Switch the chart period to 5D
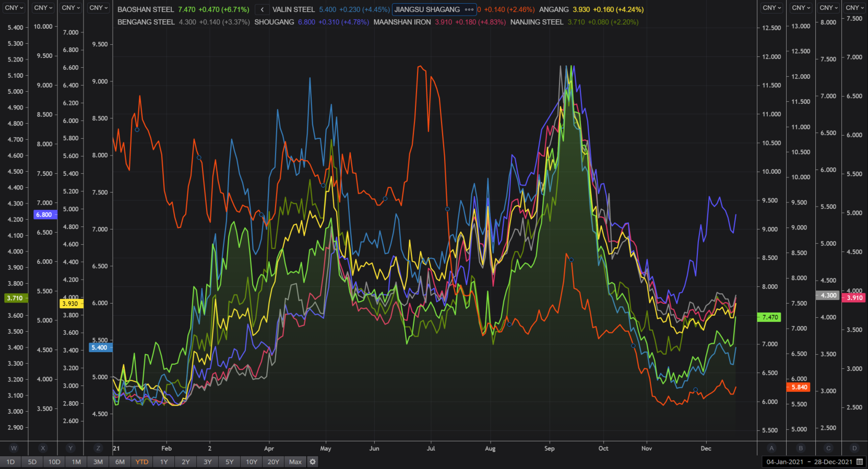Viewport: 868px width, 469px height. (x=32, y=462)
